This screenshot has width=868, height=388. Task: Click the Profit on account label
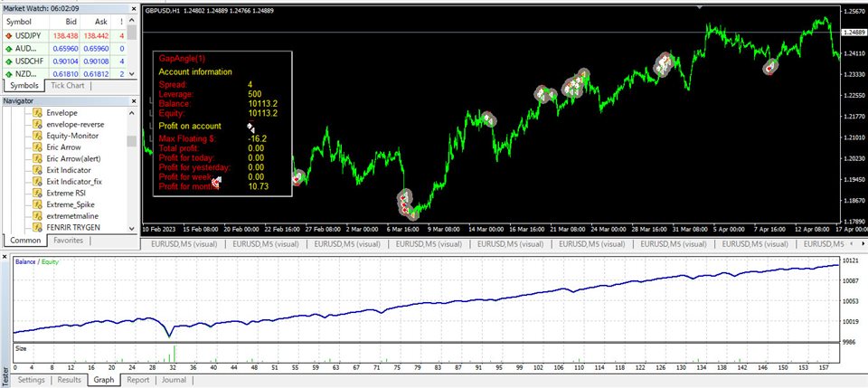[x=190, y=127]
